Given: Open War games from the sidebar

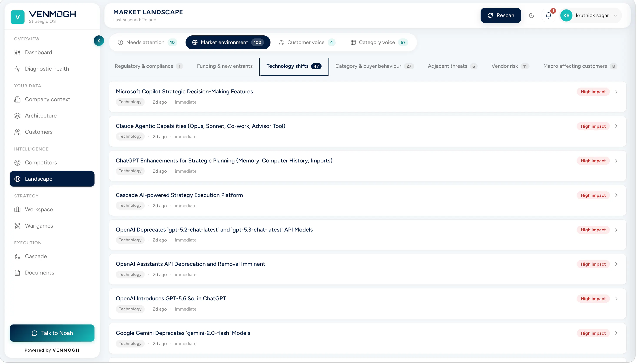Looking at the screenshot, I should click(52, 226).
